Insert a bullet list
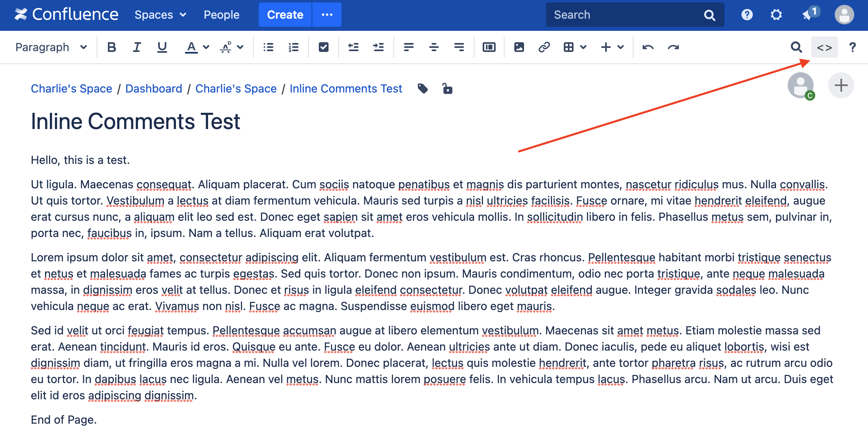868x448 pixels. click(268, 47)
